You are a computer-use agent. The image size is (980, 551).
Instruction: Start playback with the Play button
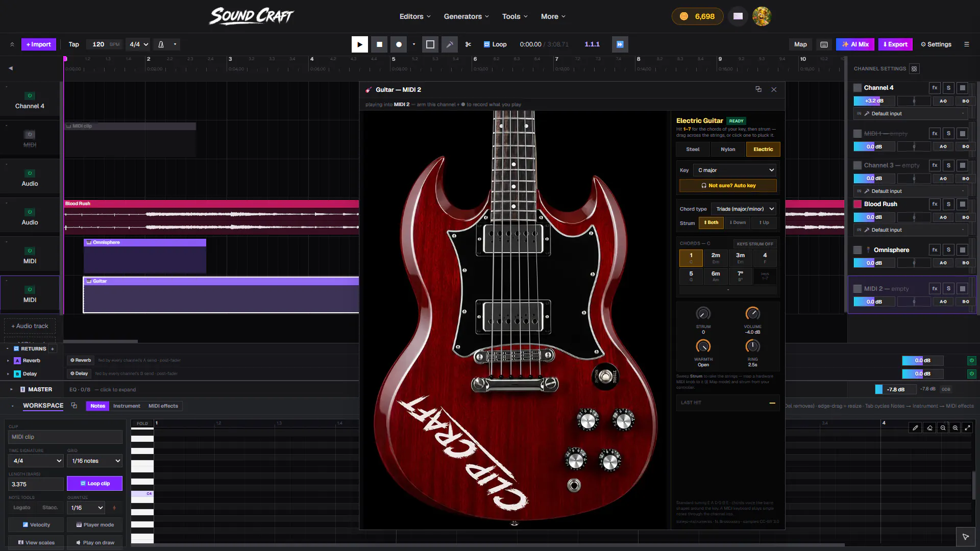point(359,44)
